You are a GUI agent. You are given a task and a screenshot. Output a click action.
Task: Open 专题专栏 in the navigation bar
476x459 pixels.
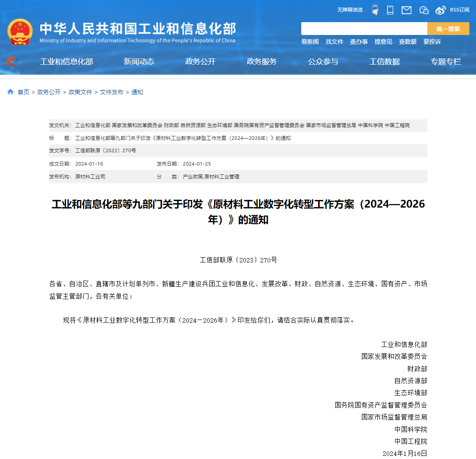tap(445, 62)
